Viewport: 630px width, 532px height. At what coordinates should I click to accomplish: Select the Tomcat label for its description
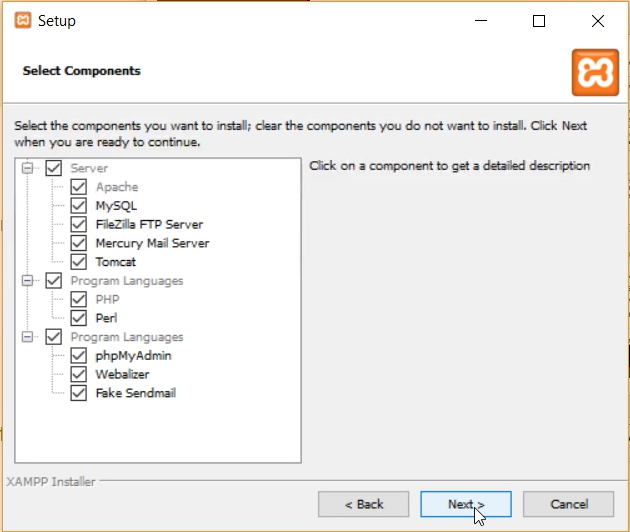[x=116, y=262]
